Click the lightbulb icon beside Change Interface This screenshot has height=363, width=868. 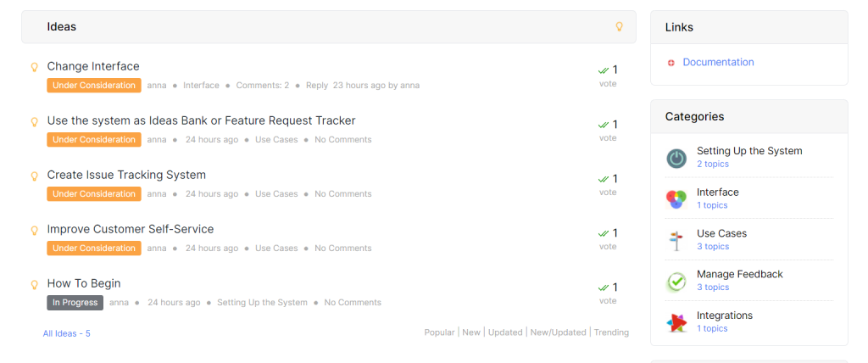[34, 67]
